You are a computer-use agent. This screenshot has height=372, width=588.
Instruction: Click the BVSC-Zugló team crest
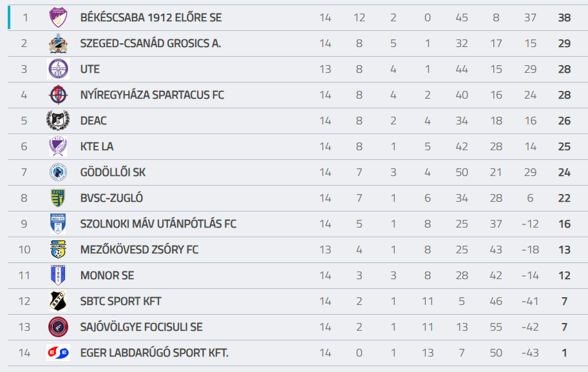pos(58,198)
